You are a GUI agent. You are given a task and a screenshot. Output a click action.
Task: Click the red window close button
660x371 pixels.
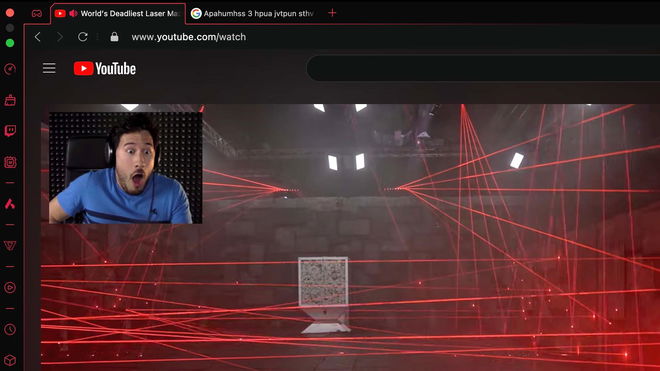[x=10, y=13]
